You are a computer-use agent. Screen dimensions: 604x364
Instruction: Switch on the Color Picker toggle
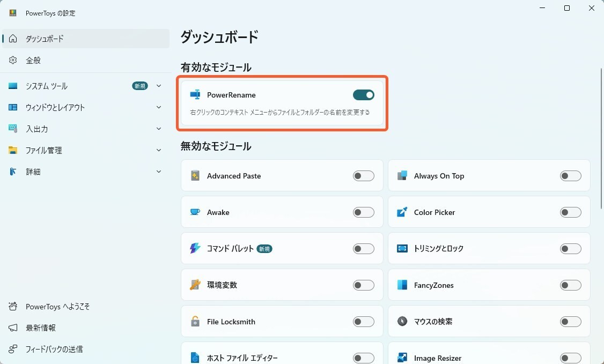(x=570, y=212)
